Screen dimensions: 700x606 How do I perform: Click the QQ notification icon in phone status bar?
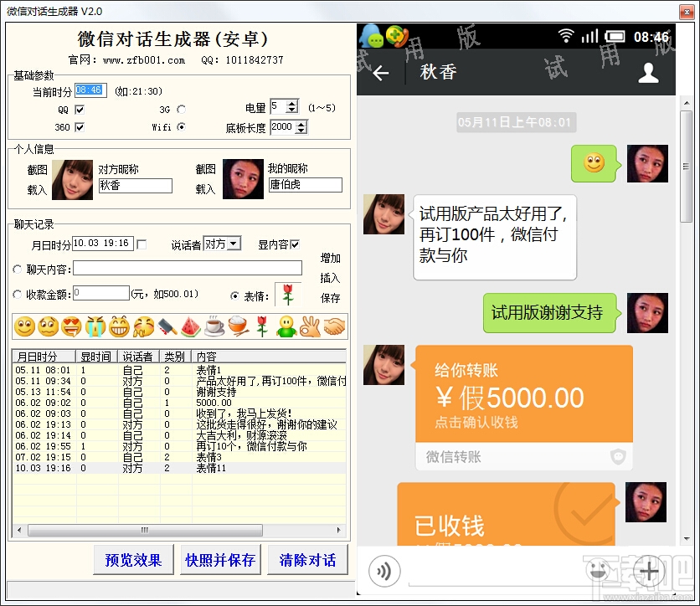pos(371,36)
